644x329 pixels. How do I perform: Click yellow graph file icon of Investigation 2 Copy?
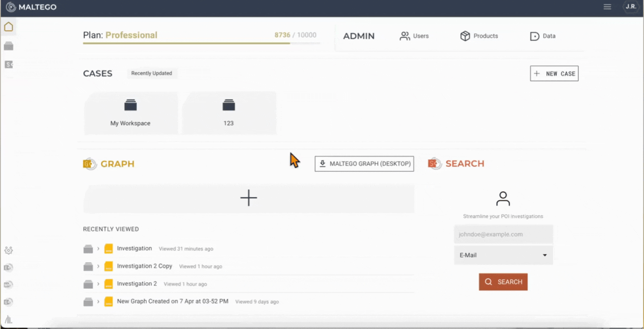[109, 267]
